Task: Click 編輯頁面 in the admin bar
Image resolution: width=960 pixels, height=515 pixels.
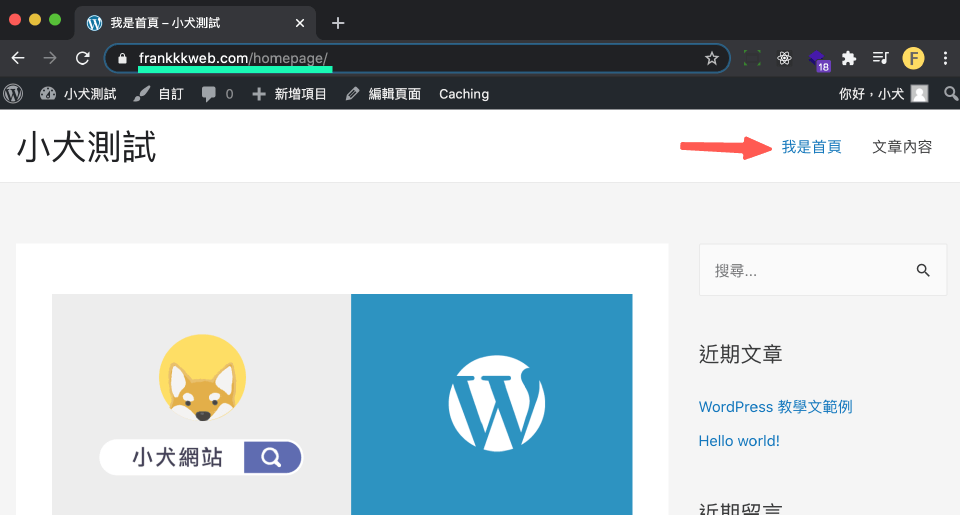Action: click(383, 94)
